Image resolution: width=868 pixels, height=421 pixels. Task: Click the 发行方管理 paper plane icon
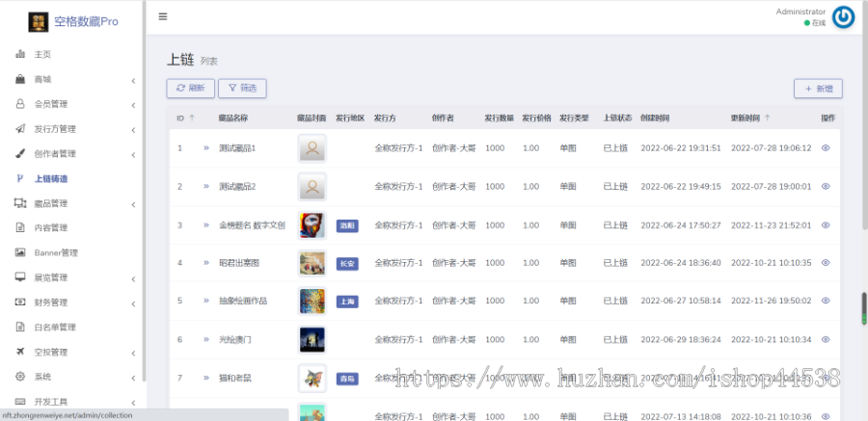(x=20, y=129)
